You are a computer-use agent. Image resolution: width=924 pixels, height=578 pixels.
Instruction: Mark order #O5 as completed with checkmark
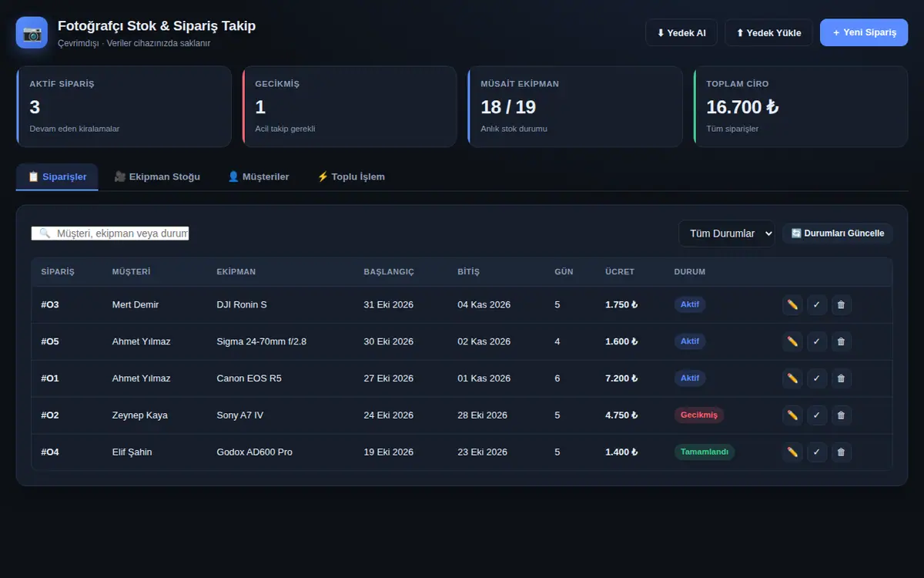817,341
